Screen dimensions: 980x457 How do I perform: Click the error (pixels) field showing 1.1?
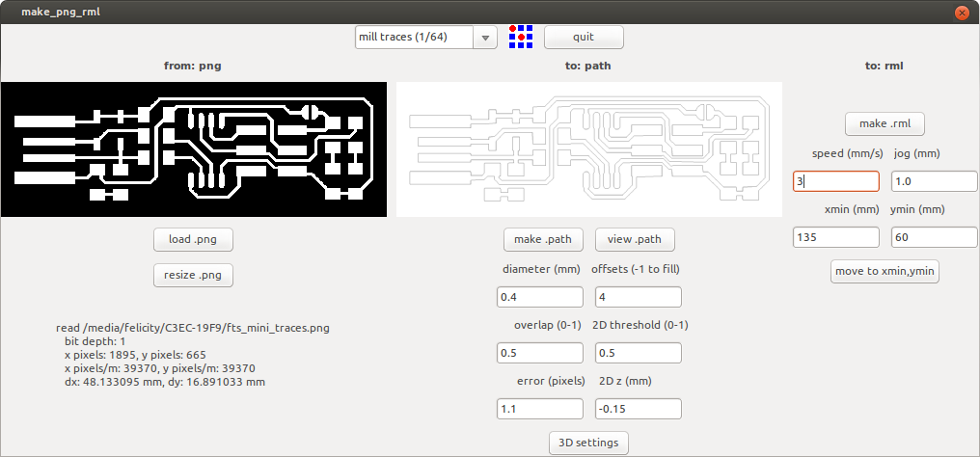(x=540, y=409)
